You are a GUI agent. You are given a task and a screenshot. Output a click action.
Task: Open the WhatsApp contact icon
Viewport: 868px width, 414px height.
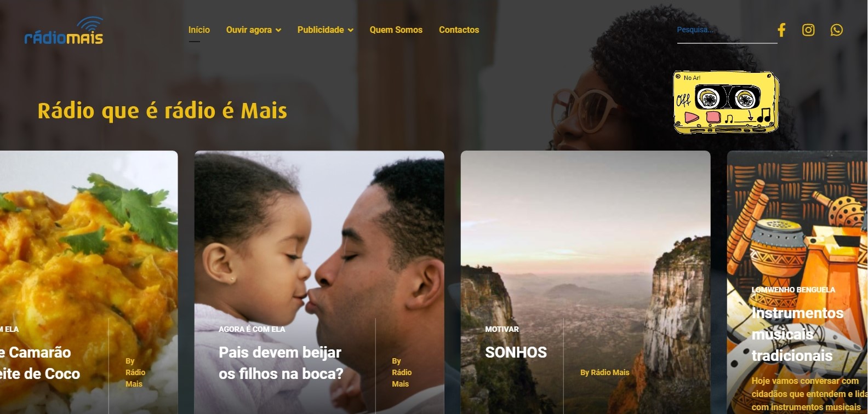836,30
